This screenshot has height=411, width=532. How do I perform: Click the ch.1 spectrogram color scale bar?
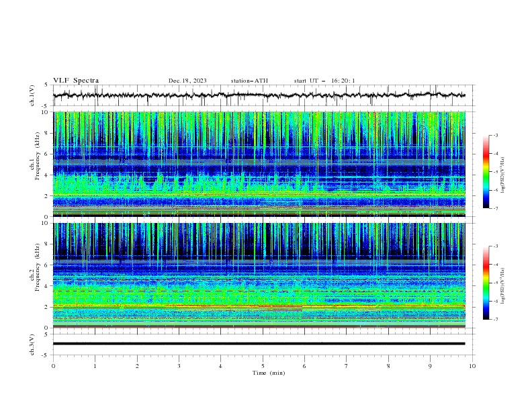[x=486, y=171]
